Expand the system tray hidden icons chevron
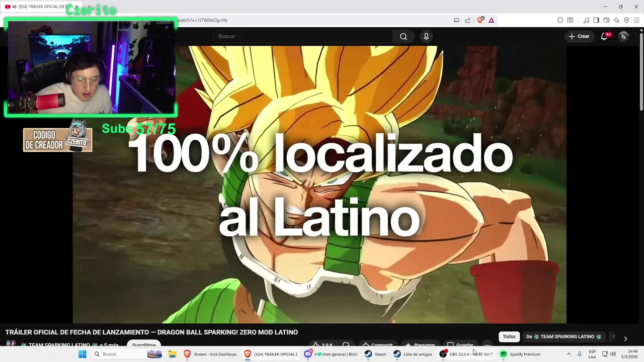The image size is (644, 362). (569, 354)
